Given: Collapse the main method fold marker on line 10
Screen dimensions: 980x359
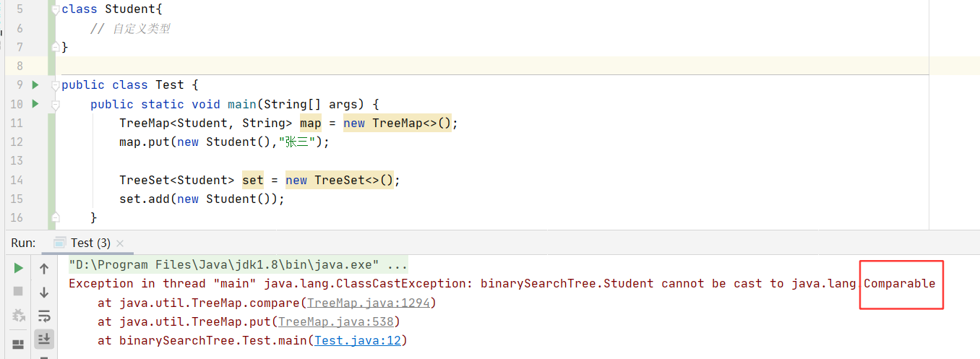Looking at the screenshot, I should (x=56, y=104).
